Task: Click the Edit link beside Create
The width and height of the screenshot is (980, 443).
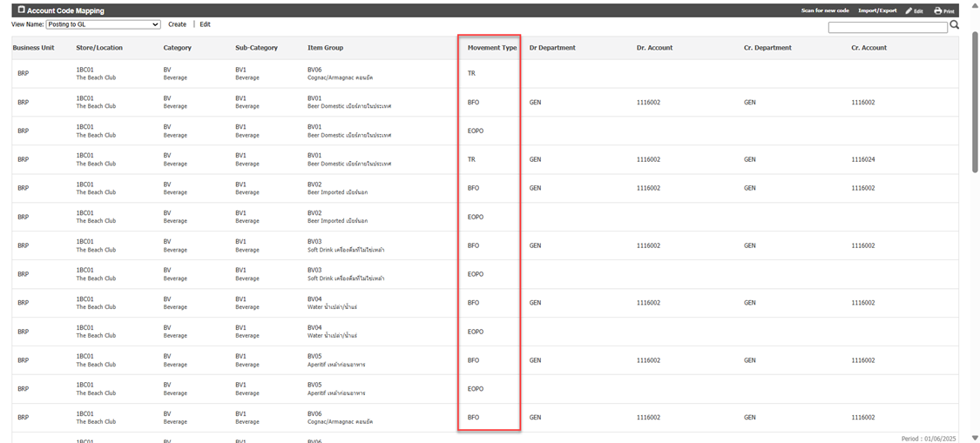Action: [x=205, y=24]
